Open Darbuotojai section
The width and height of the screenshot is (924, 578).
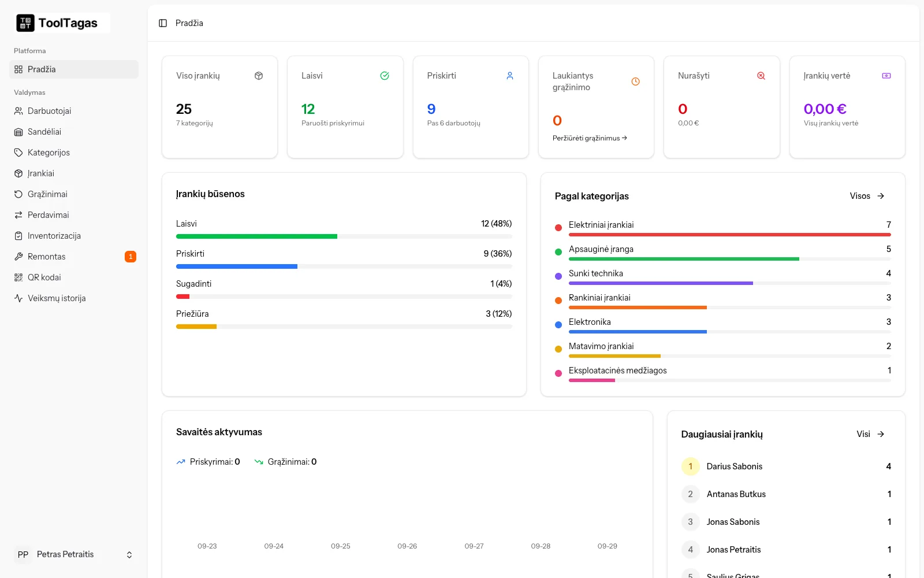coord(74,111)
